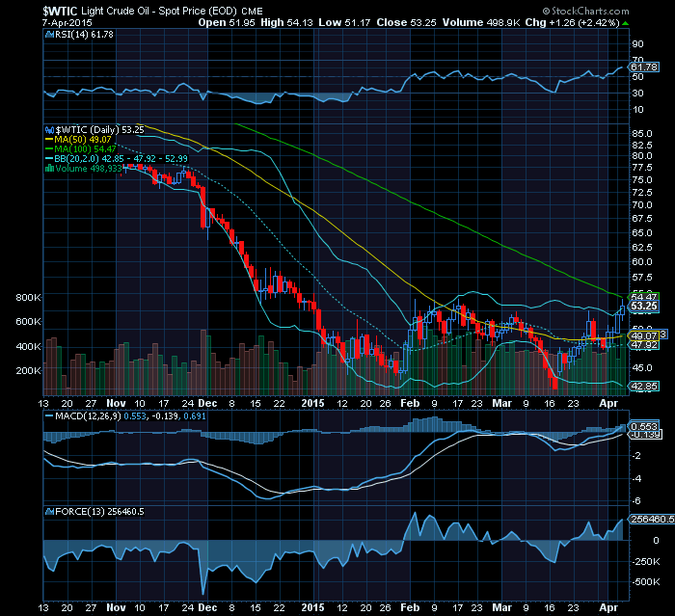This screenshot has width=675, height=616.
Task: Click the Low 51.17 value
Action: point(344,23)
